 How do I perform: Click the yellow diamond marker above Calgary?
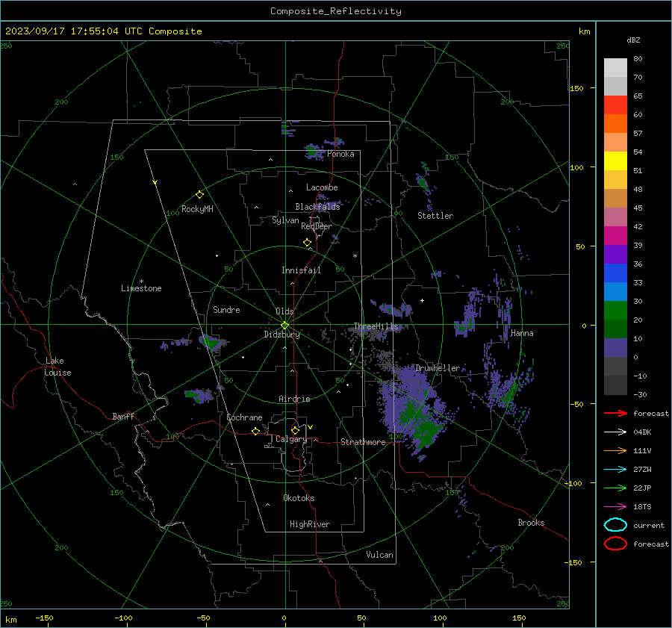pyautogui.click(x=295, y=430)
